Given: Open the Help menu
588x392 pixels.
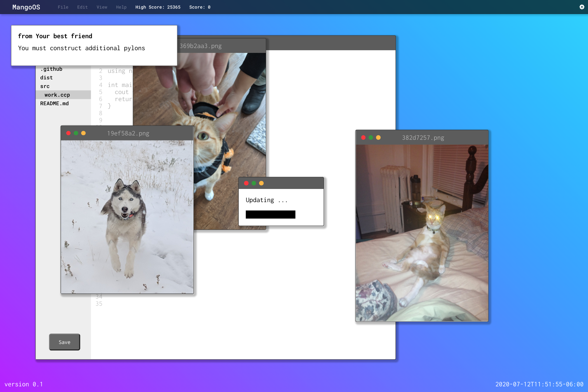Looking at the screenshot, I should click(x=121, y=7).
